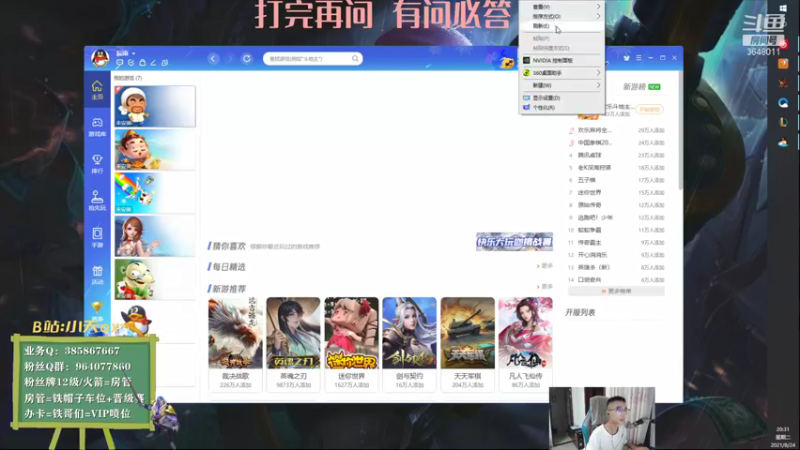
Task: Open the chat bubble icon under username
Action: [x=120, y=63]
